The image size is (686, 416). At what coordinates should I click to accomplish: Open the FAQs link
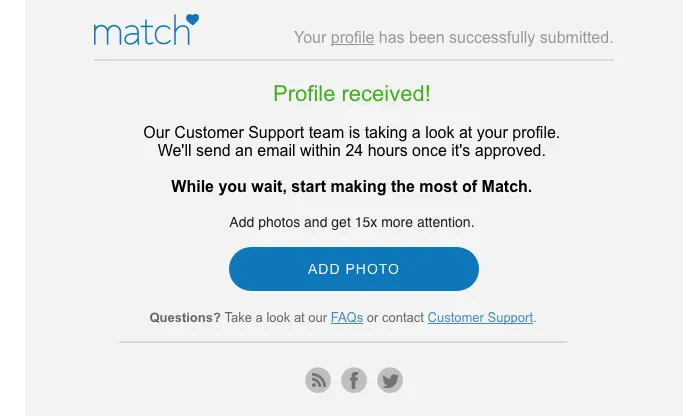346,318
